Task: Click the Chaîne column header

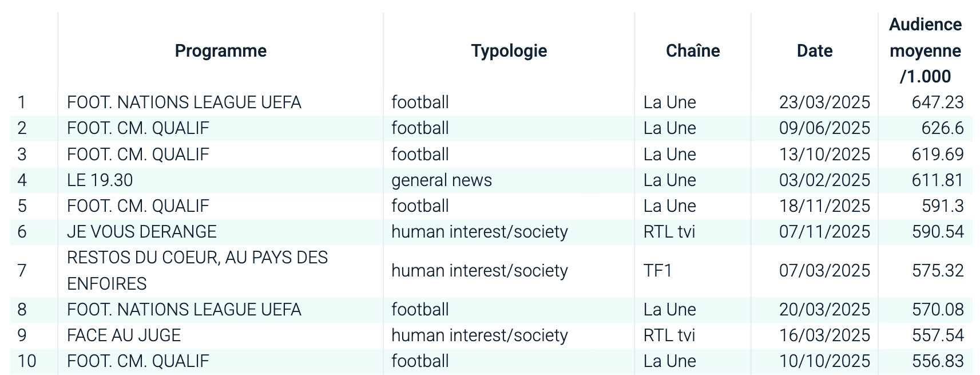Action: click(692, 51)
